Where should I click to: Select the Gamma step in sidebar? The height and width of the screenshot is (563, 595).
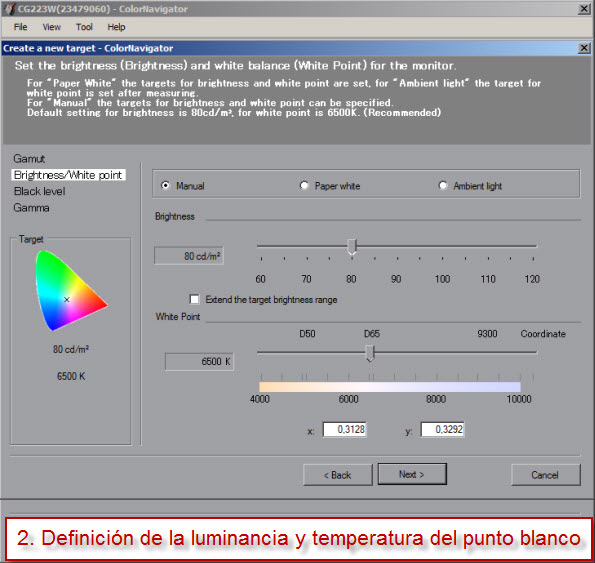[31, 208]
